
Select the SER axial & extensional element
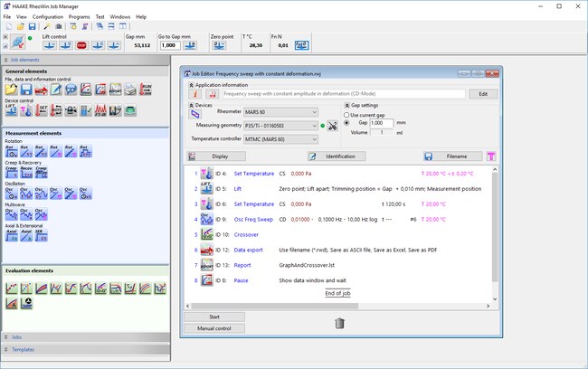[x=43, y=233]
